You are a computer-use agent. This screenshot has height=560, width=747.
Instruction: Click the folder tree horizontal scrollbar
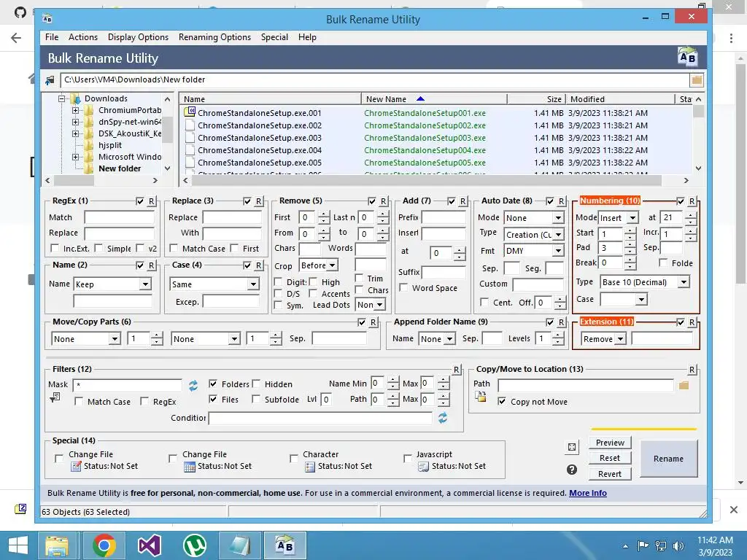tap(74, 181)
